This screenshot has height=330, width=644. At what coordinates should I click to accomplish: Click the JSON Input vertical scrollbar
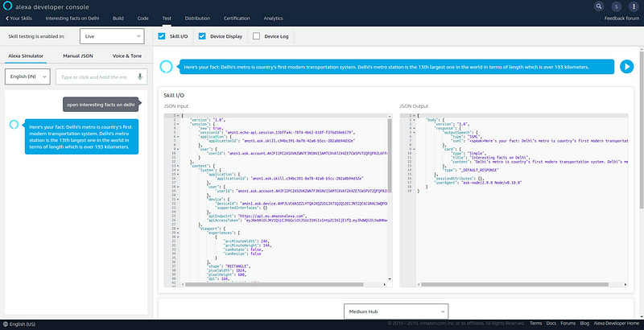(390, 156)
